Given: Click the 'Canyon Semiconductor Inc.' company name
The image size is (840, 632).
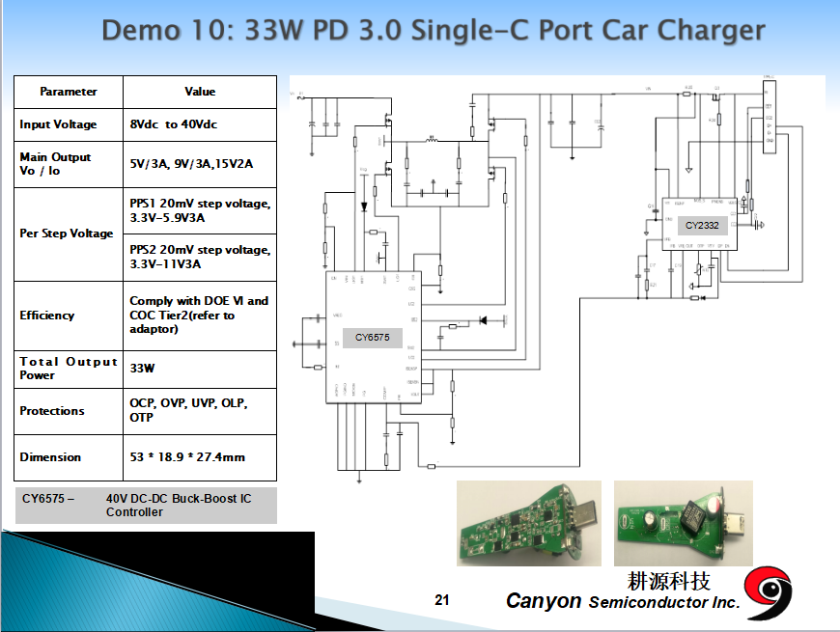Looking at the screenshot, I should [x=623, y=601].
